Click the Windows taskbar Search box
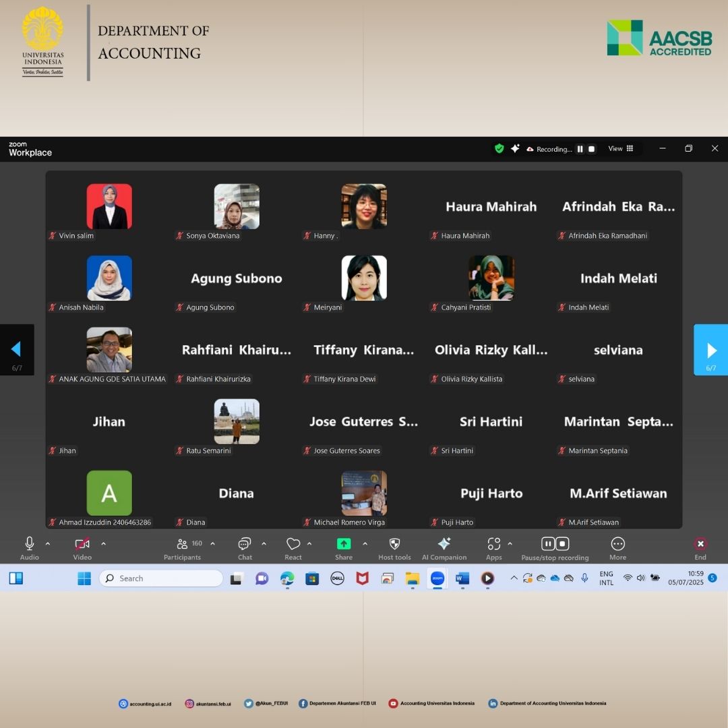The height and width of the screenshot is (728, 728). pos(162,578)
